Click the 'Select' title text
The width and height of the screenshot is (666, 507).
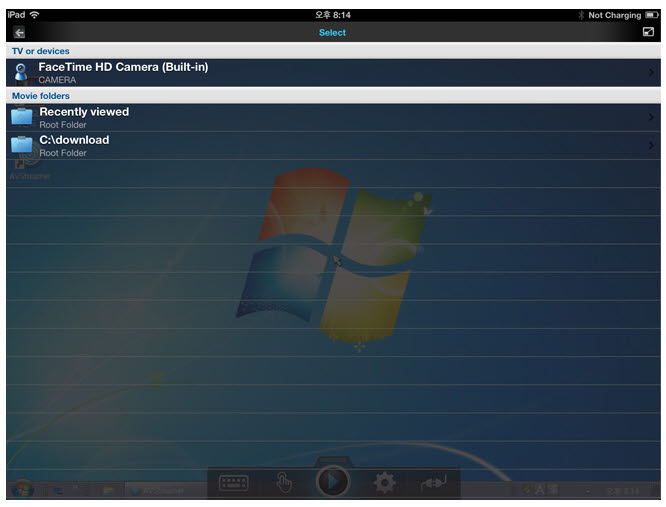[332, 33]
